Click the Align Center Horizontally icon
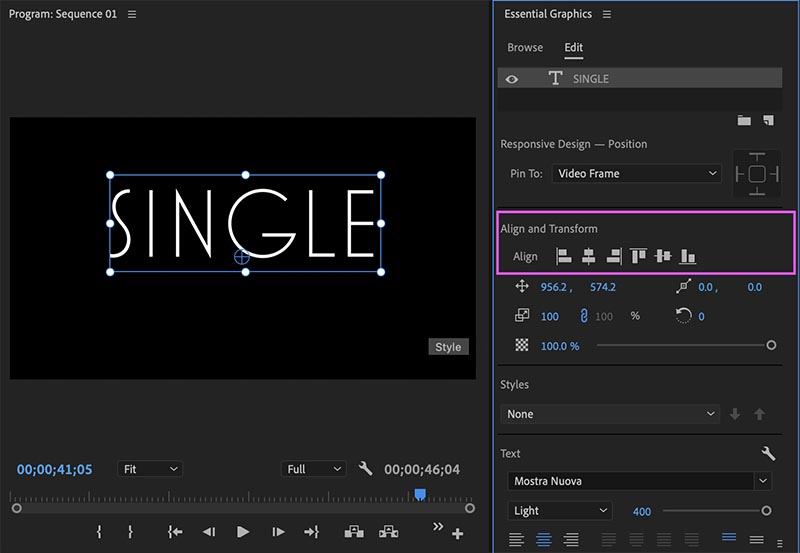 pyautogui.click(x=589, y=257)
